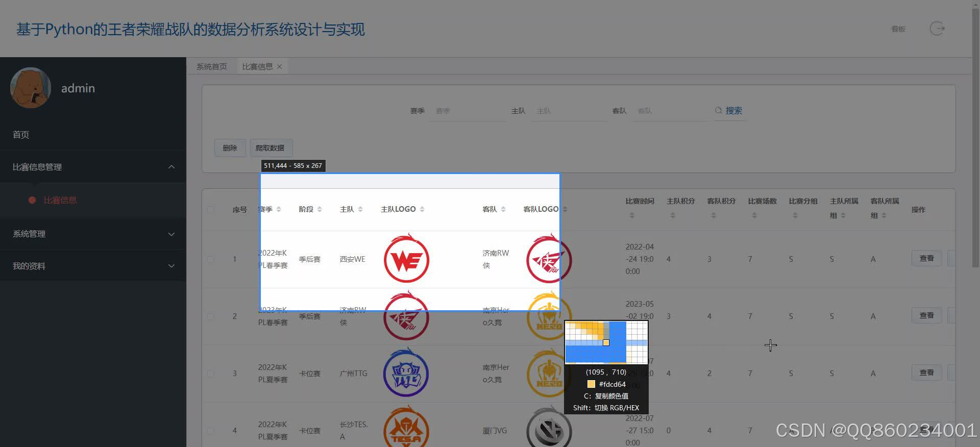Viewport: 980px width, 447px height.
Task: Sort by the 比赛场数 column arrows
Action: pyautogui.click(x=754, y=215)
